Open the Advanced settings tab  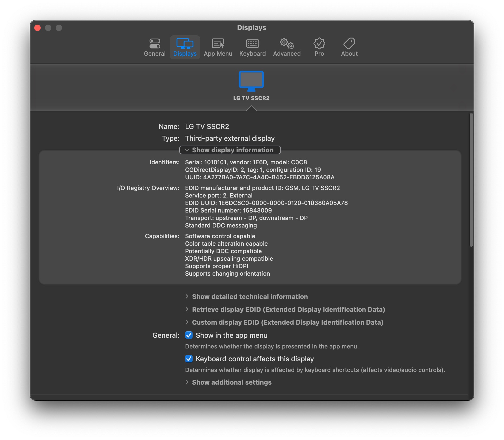(287, 47)
